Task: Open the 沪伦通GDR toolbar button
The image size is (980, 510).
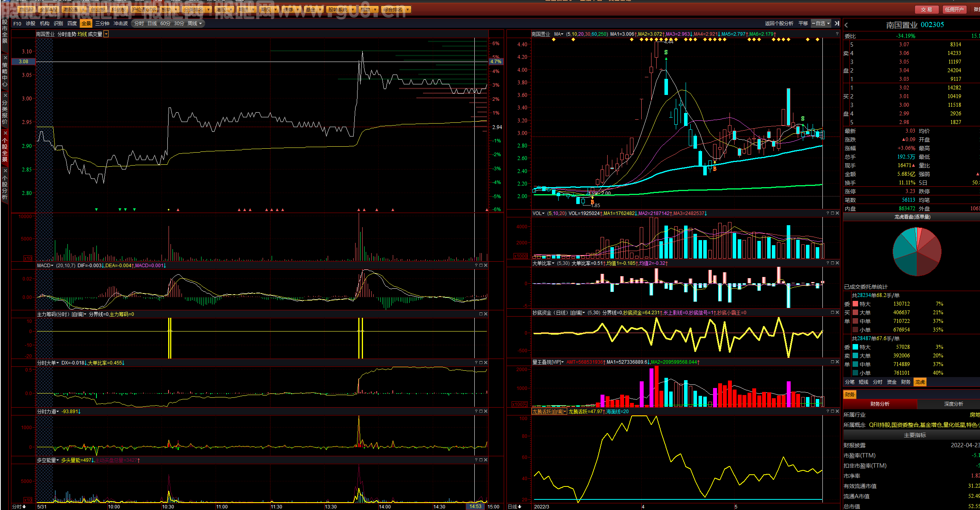Action: click(x=144, y=9)
